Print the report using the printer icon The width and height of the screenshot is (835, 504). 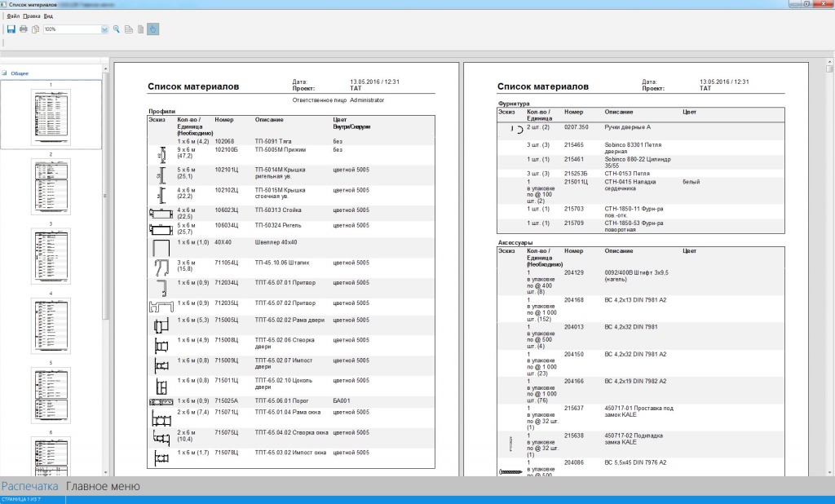pyautogui.click(x=24, y=29)
